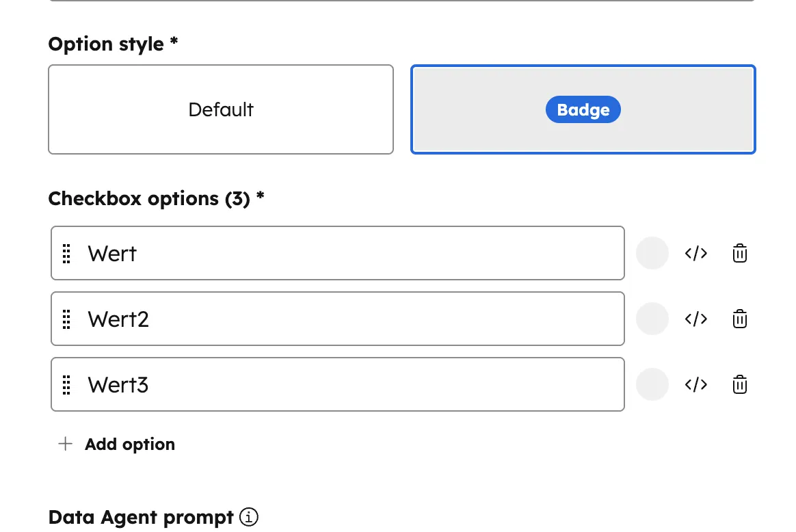Grab the drag handle of the Wert option
Screen dimensions: 796x532
click(66, 253)
